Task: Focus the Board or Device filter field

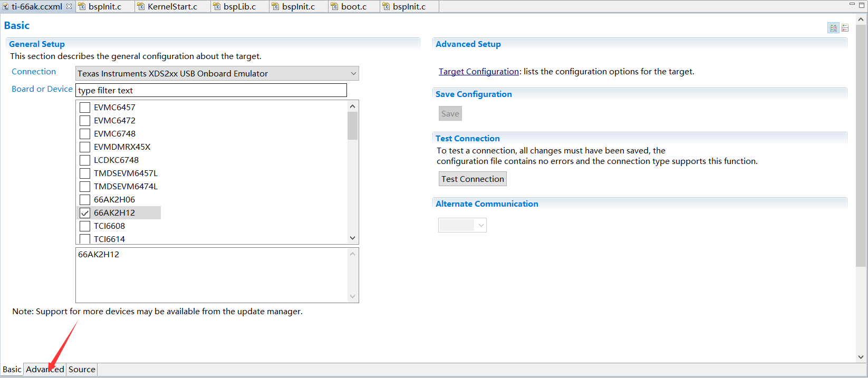Action: (211, 90)
